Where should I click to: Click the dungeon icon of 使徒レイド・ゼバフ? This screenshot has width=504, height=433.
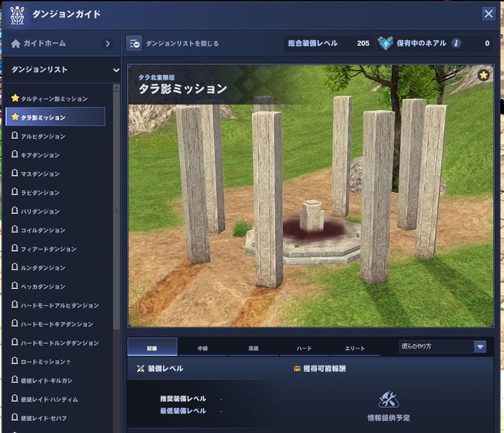point(15,418)
